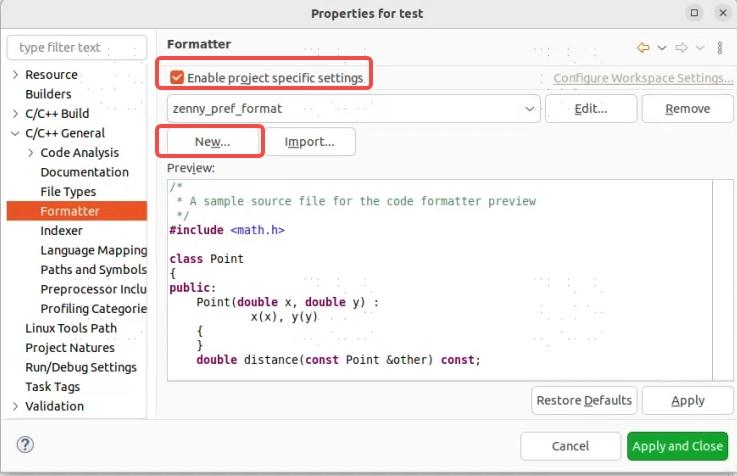Select Profiling Categories item
The image size is (737, 476).
[x=94, y=309]
